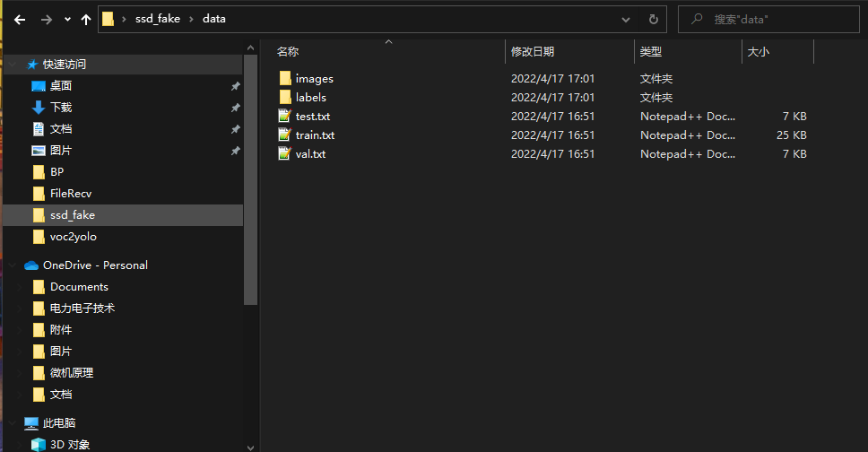Screen dimensions: 868x452
Task: Click navigation pane scrollbar up arrow
Action: 250,48
